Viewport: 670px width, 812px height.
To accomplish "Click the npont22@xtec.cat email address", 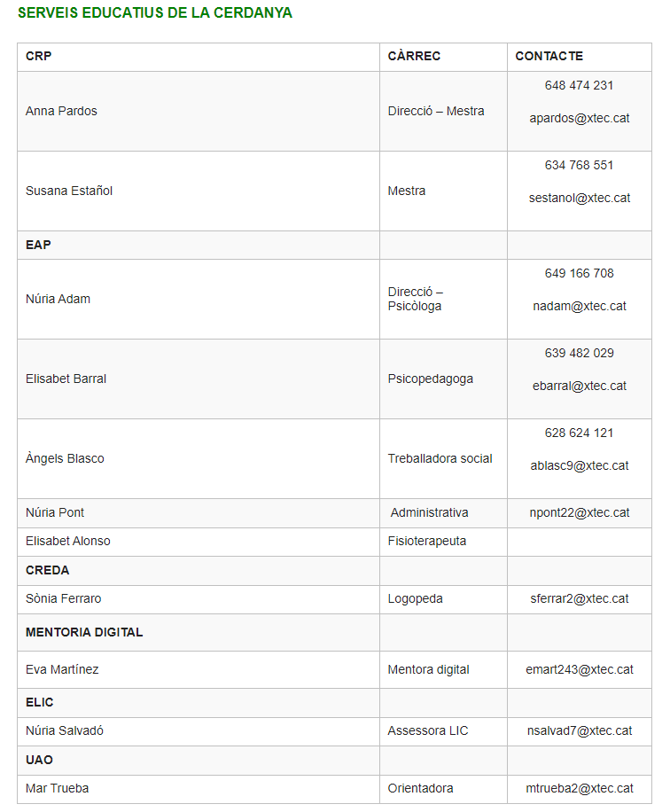I will pyautogui.click(x=580, y=512).
